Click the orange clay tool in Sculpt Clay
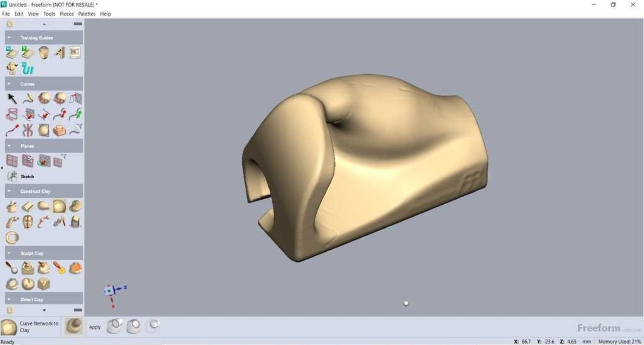 [x=75, y=268]
